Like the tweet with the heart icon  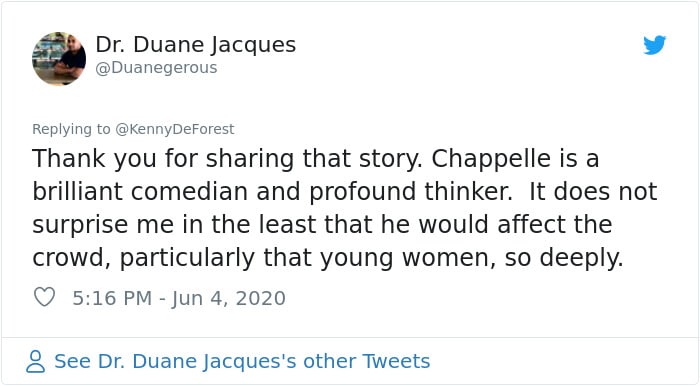pyautogui.click(x=45, y=297)
